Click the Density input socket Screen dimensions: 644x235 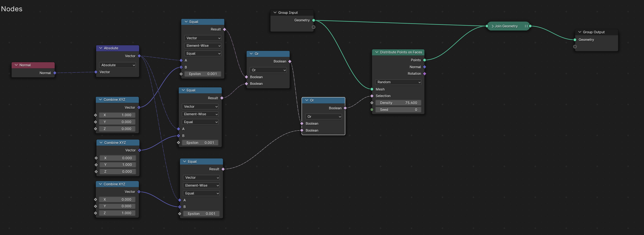[x=372, y=103]
